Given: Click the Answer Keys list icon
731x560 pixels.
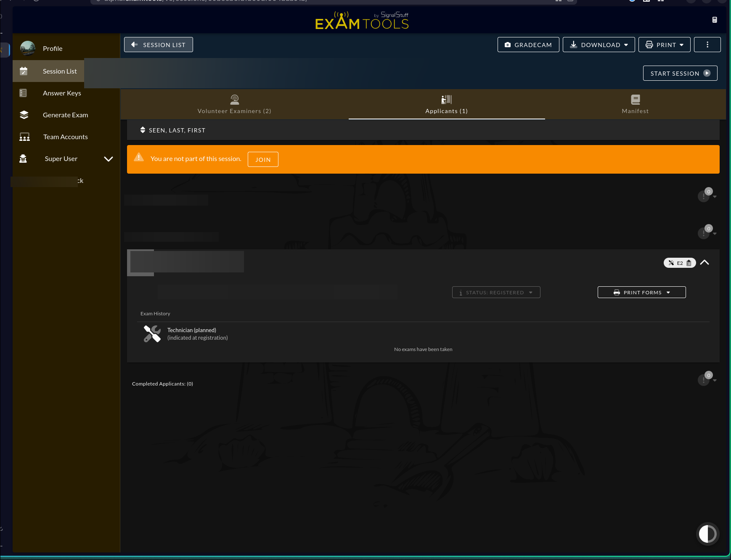Looking at the screenshot, I should tap(23, 93).
